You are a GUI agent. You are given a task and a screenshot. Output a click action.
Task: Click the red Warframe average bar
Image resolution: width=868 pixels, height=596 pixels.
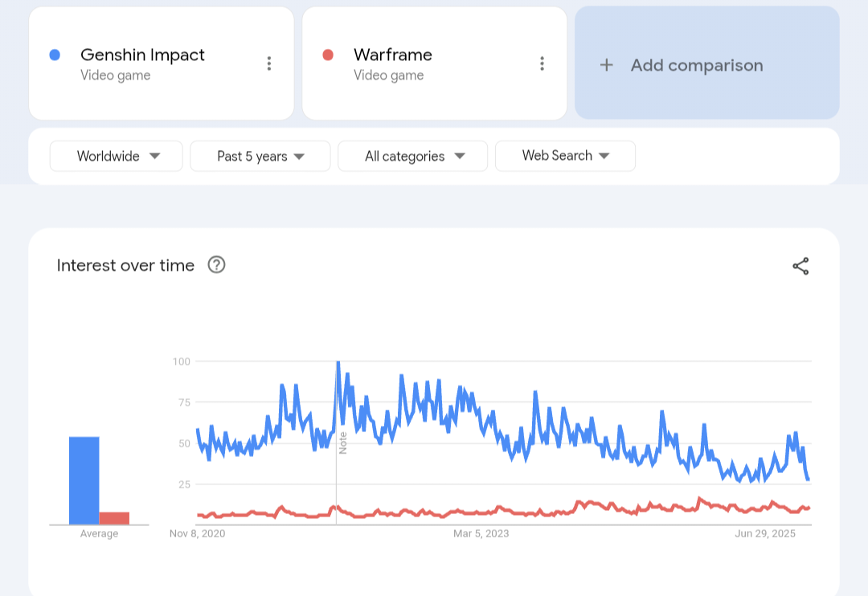114,518
